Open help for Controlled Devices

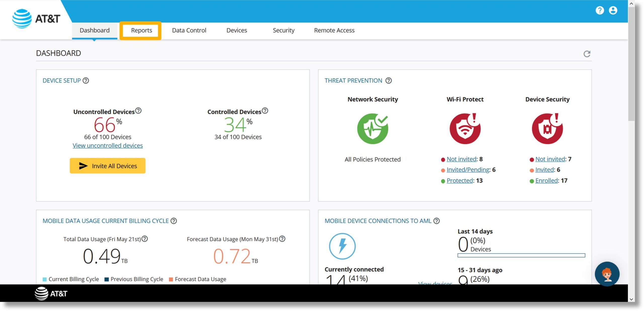coord(265,111)
